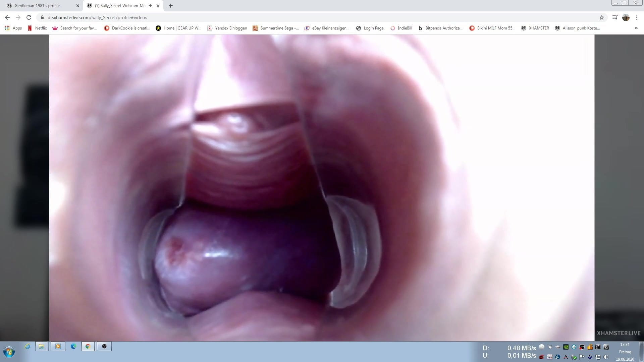The width and height of the screenshot is (644, 362).
Task: Open the XHAMSTER bookmark
Action: click(535, 28)
